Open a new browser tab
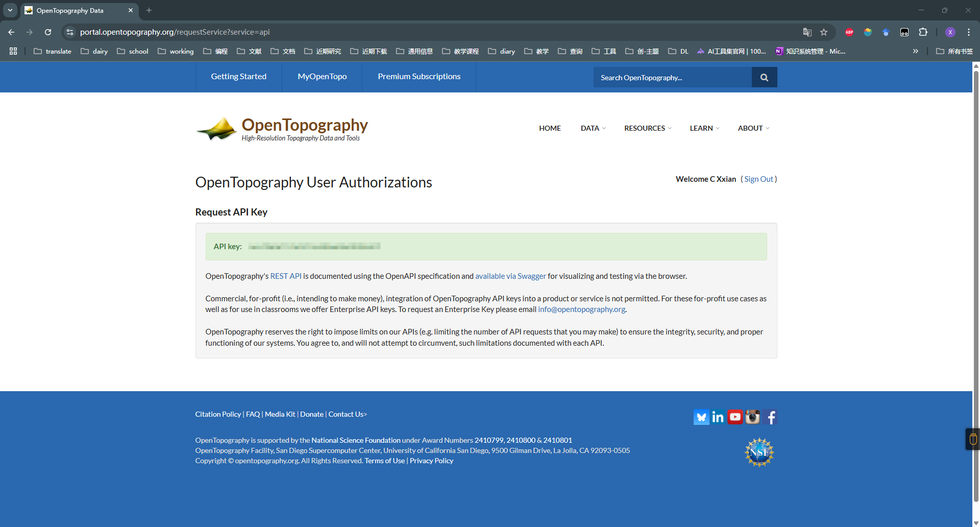The width and height of the screenshot is (980, 527). pyautogui.click(x=149, y=10)
